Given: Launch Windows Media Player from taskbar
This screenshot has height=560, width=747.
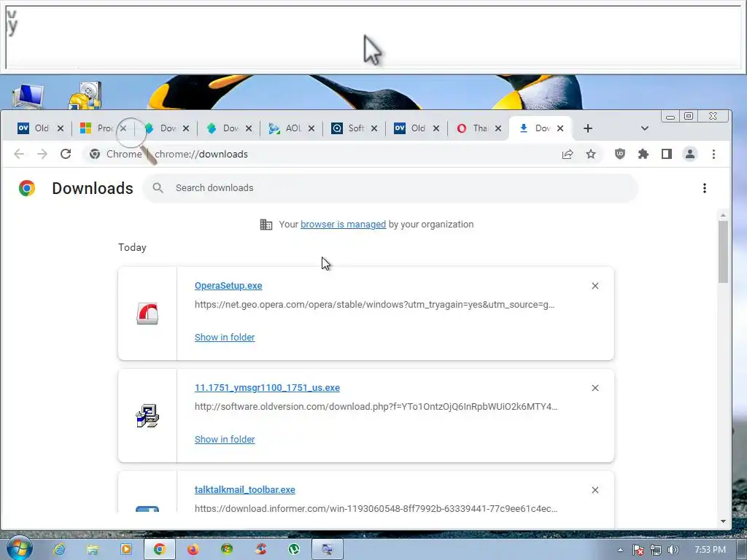Looking at the screenshot, I should 125,550.
